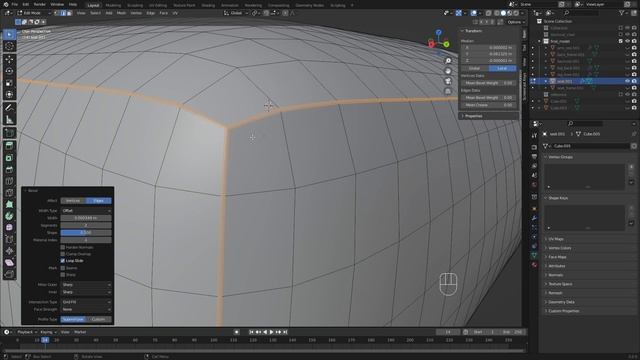The height and width of the screenshot is (360, 640).
Task: Select the Bevel tool in left toolbar
Action: pyautogui.click(x=9, y=169)
